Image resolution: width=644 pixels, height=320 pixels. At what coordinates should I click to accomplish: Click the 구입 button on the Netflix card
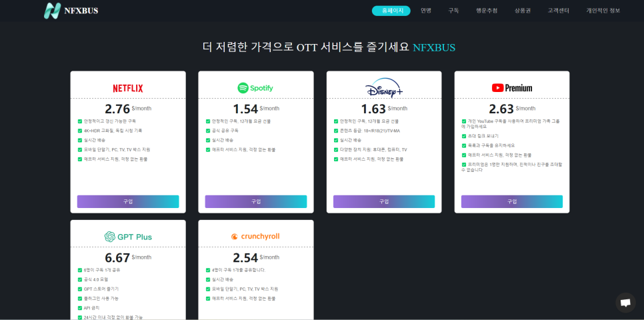point(128,202)
